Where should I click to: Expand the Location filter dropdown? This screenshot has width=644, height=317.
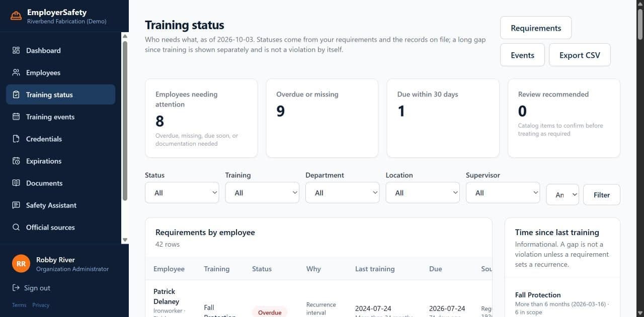[x=423, y=193]
